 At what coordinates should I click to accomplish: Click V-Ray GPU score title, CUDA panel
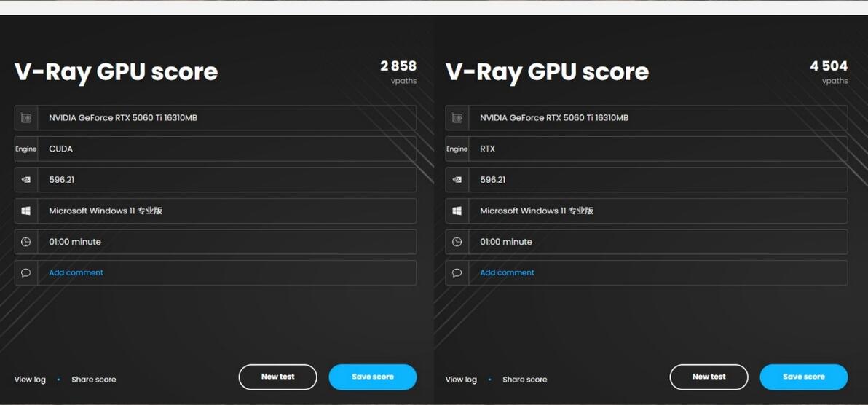click(117, 72)
